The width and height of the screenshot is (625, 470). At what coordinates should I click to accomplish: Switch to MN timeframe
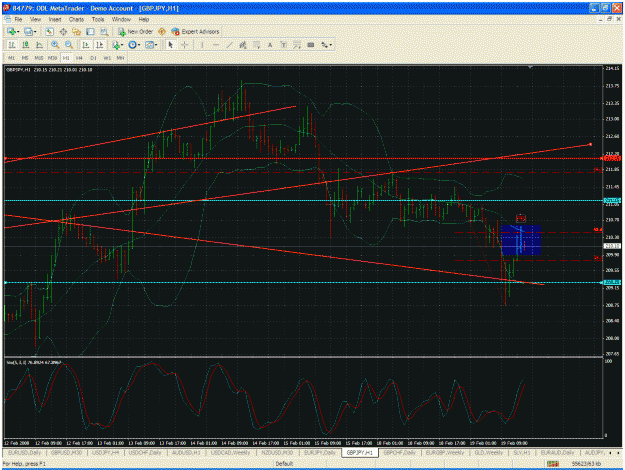120,58
